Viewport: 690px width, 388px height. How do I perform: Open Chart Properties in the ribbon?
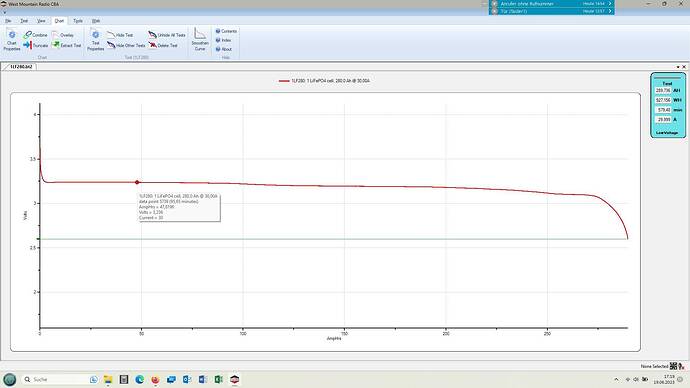[12, 40]
